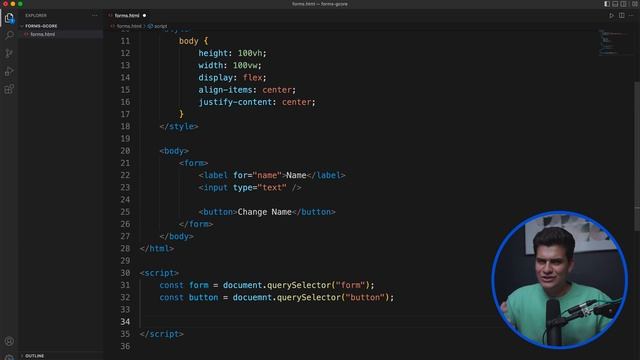This screenshot has width=640, height=360.
Task: Select forms.html in the Explorer tree
Action: point(42,34)
